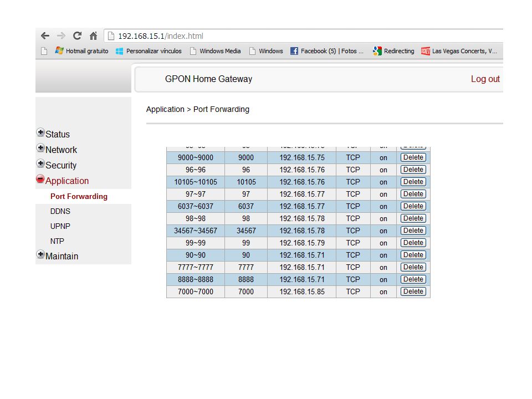
Task: Delete the 7000~7000 forwarding rule
Action: (413, 292)
